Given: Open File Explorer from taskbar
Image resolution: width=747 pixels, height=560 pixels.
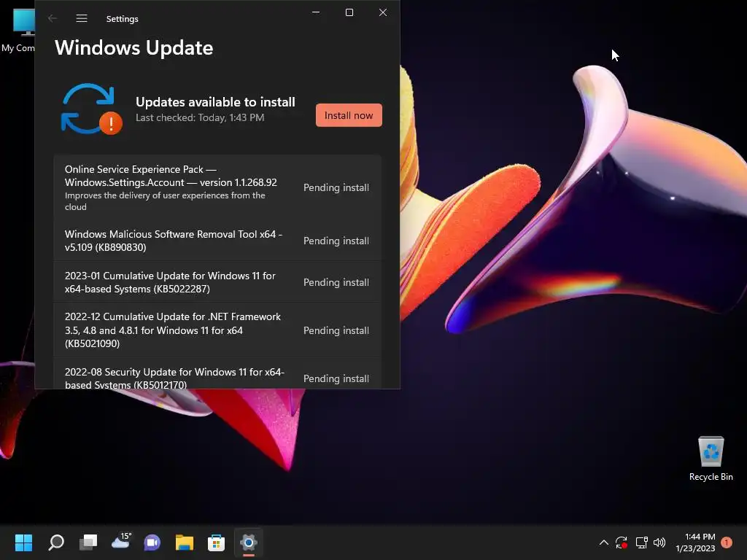Looking at the screenshot, I should (185, 542).
